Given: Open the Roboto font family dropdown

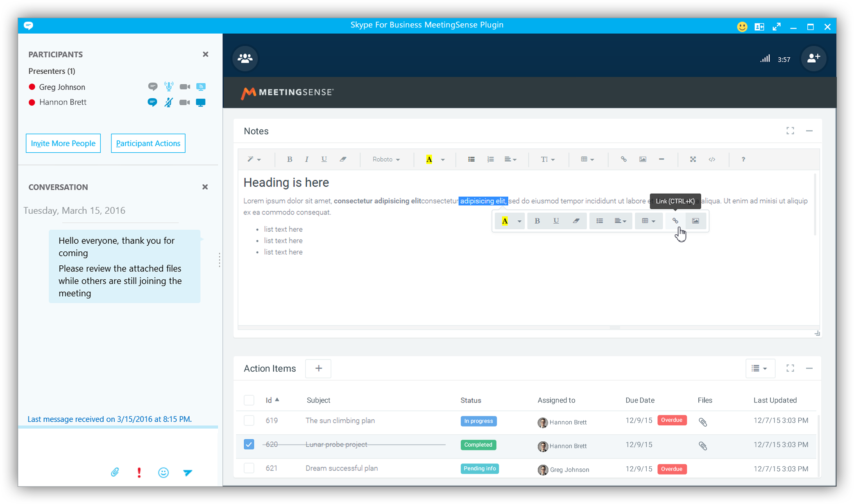Looking at the screenshot, I should [x=386, y=159].
